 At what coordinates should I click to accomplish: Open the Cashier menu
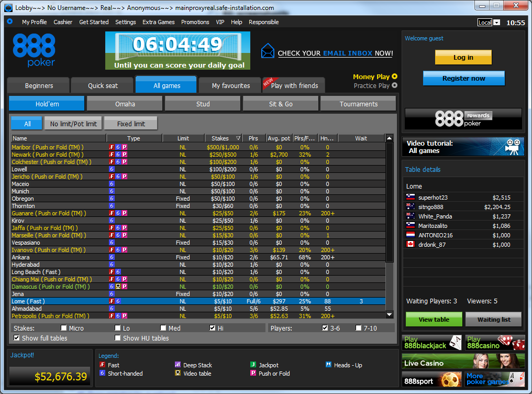pyautogui.click(x=63, y=22)
